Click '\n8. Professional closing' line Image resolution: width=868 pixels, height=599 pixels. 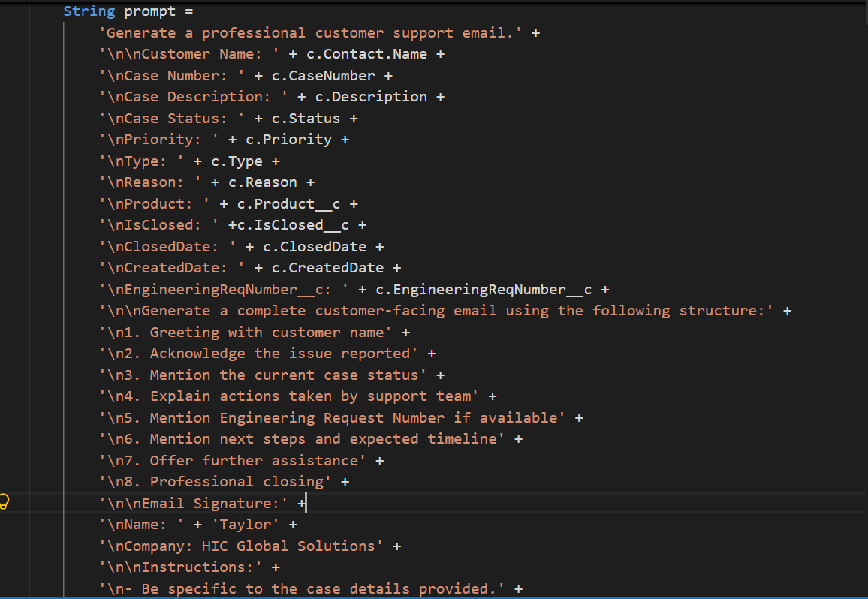[215, 482]
